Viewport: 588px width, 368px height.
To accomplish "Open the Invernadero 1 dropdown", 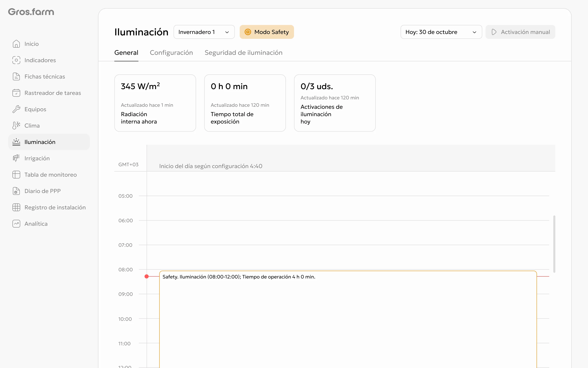I will click(204, 32).
